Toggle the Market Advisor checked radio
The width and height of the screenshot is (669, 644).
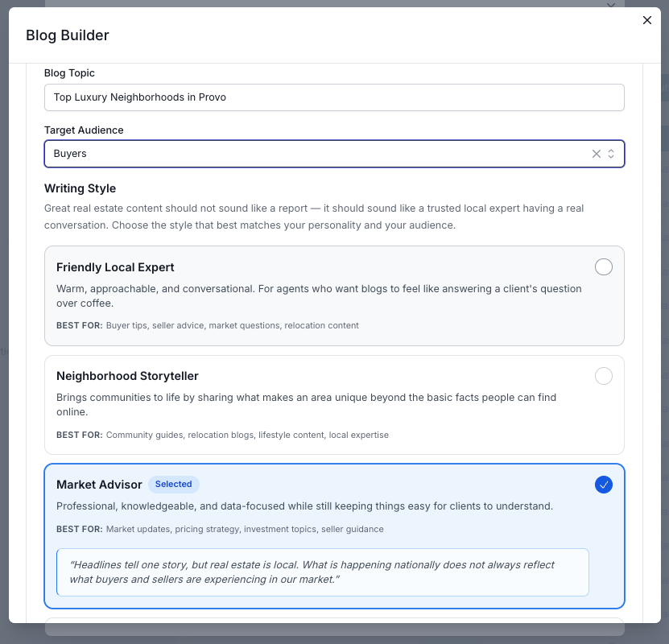coord(603,485)
